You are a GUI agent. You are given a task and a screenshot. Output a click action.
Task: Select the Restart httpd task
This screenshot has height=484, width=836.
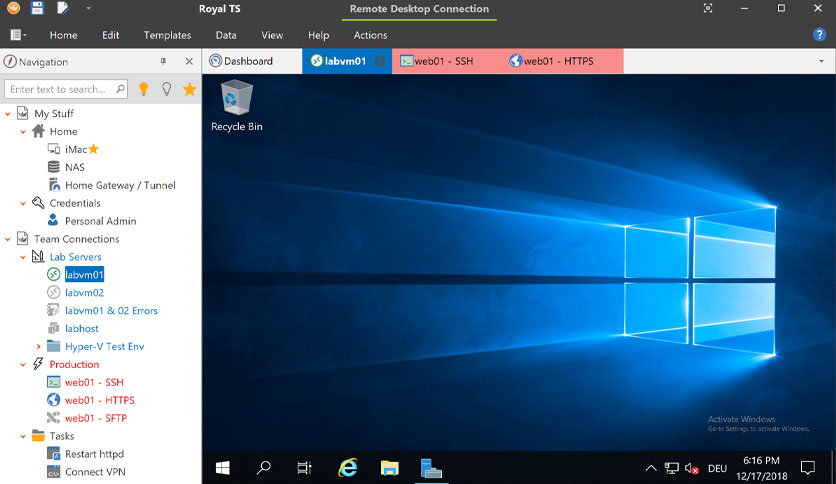pos(94,454)
